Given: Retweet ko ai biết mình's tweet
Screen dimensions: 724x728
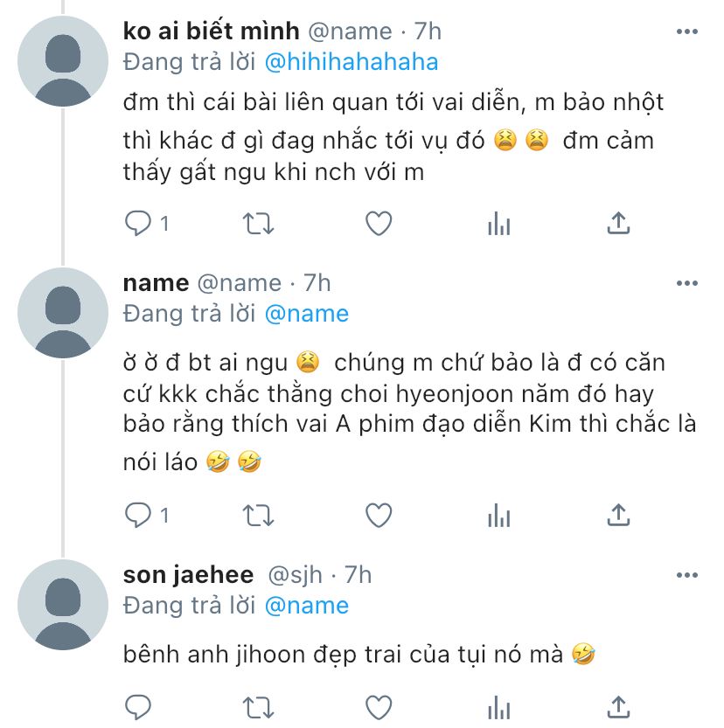Looking at the screenshot, I should point(258,224).
